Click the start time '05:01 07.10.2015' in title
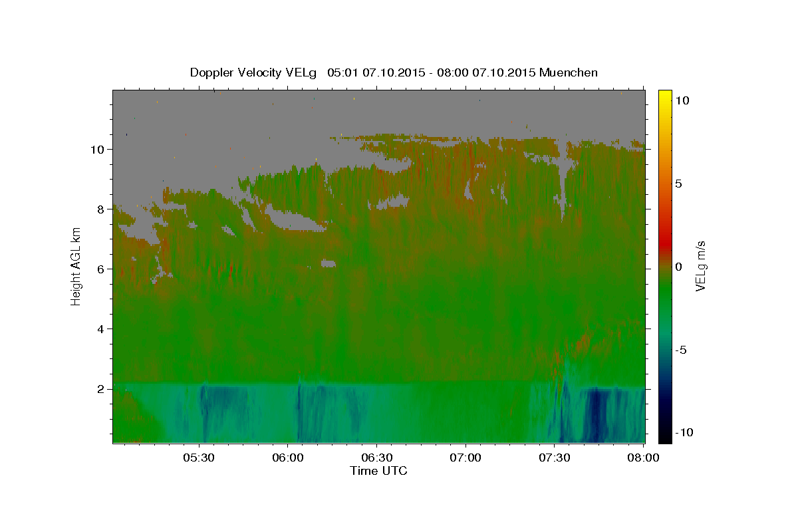The width and height of the screenshot is (798, 532). [375, 72]
